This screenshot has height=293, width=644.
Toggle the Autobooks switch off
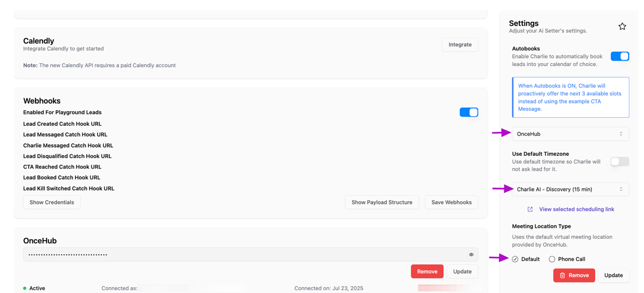click(x=620, y=56)
